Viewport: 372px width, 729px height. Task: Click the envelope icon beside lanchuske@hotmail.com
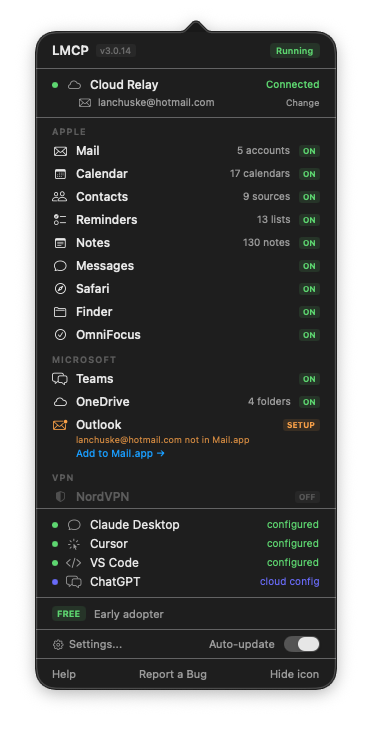[x=85, y=103]
